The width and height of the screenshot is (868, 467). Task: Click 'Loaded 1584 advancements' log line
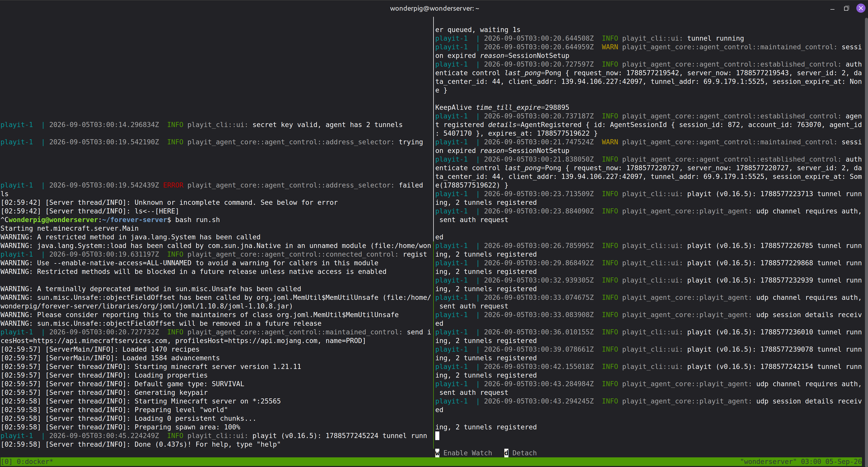110,358
